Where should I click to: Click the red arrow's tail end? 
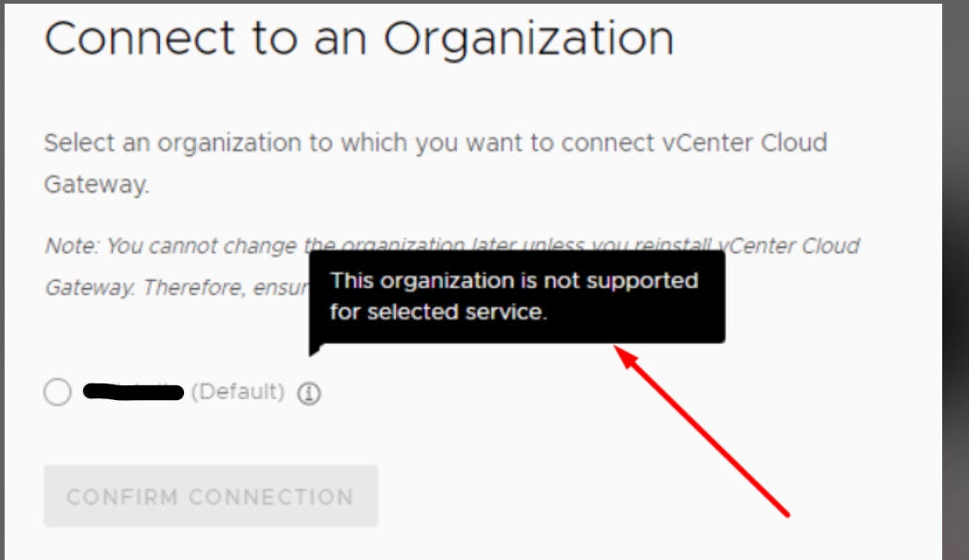[x=787, y=514]
